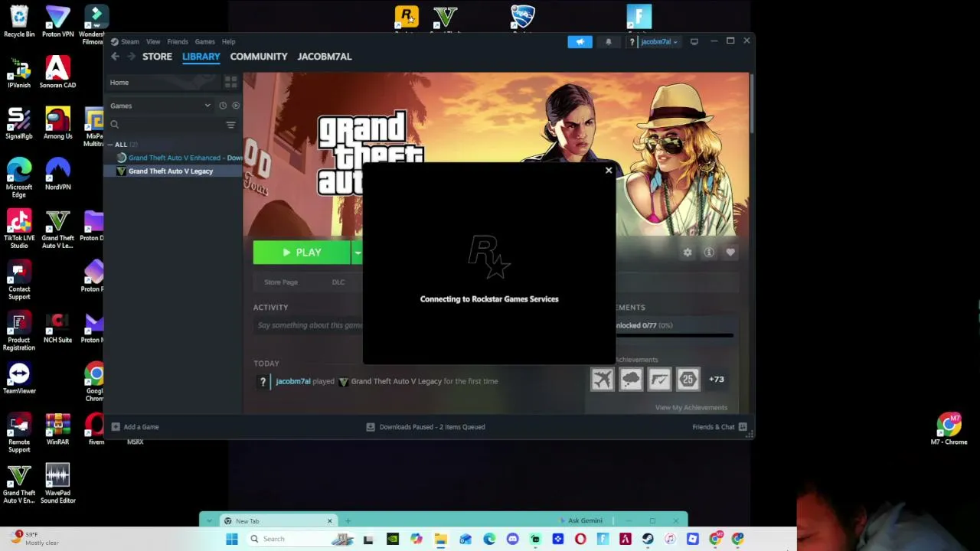
Task: Sort library by recent activity clock icon
Action: coord(223,106)
